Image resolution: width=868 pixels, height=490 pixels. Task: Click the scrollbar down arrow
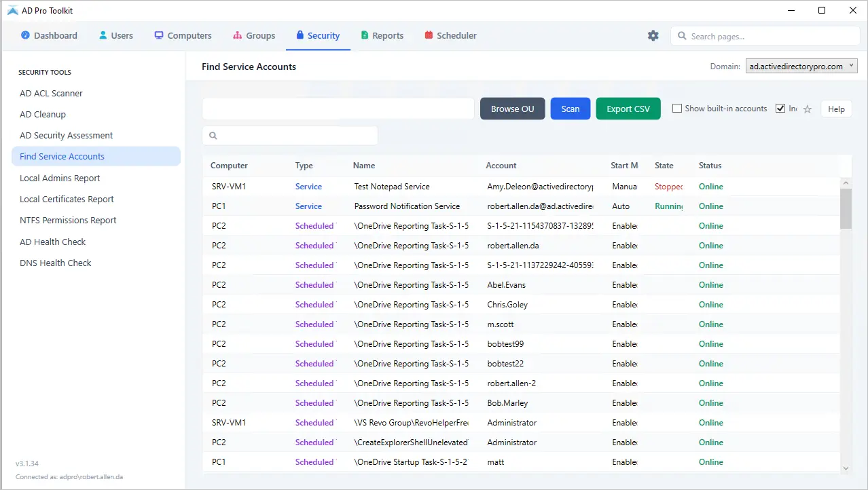(x=846, y=468)
